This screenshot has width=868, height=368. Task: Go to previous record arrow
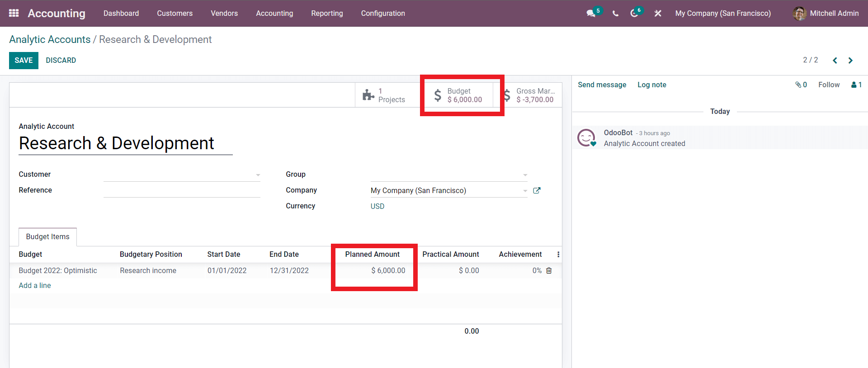[835, 61]
